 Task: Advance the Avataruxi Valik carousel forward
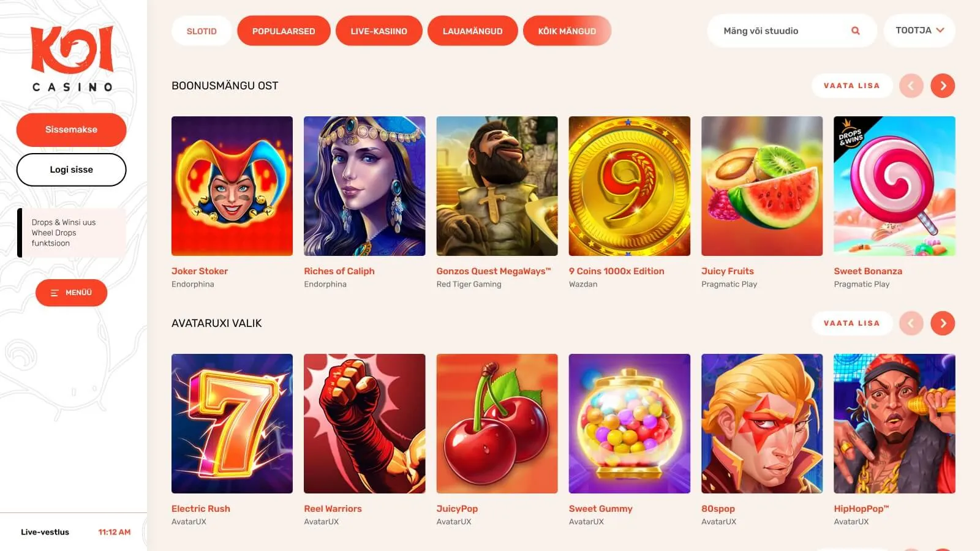tap(943, 323)
